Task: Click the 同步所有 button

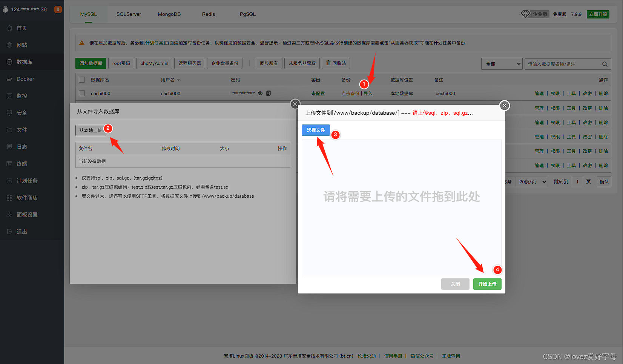Action: click(269, 63)
